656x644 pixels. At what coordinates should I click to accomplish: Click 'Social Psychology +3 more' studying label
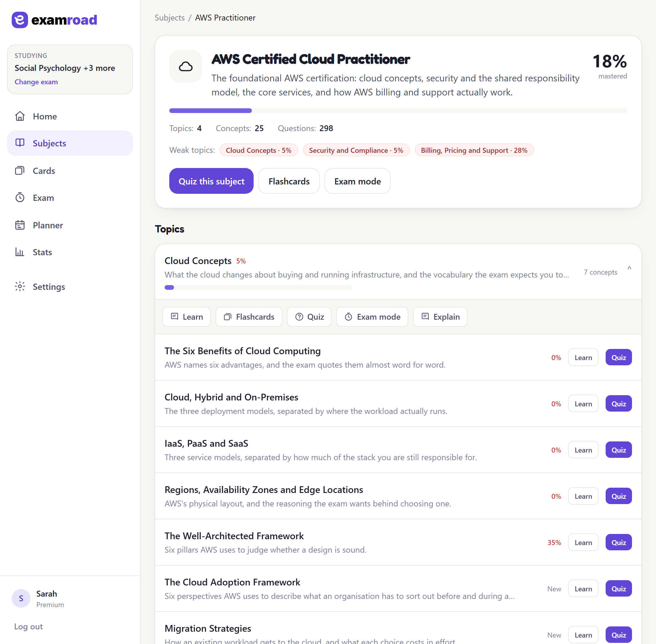[x=65, y=68]
